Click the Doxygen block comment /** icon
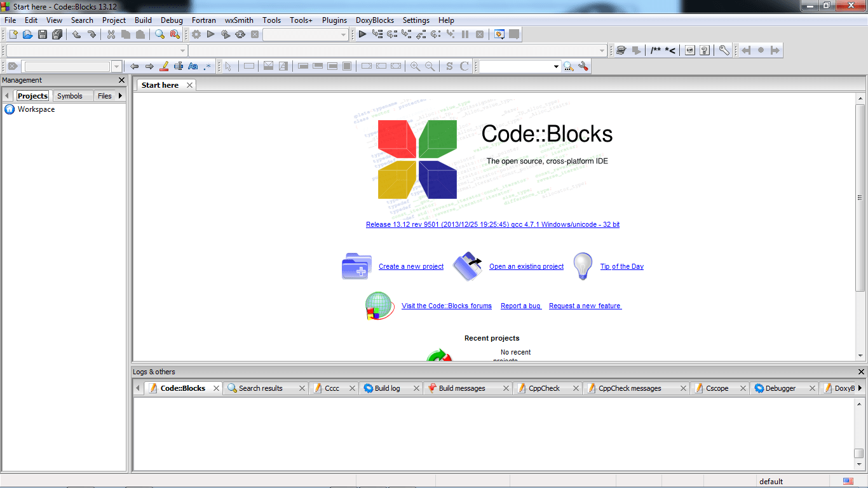 pos(656,50)
